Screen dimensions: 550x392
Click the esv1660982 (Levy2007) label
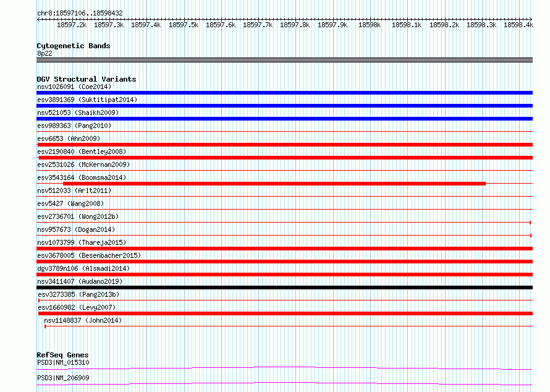point(77,307)
